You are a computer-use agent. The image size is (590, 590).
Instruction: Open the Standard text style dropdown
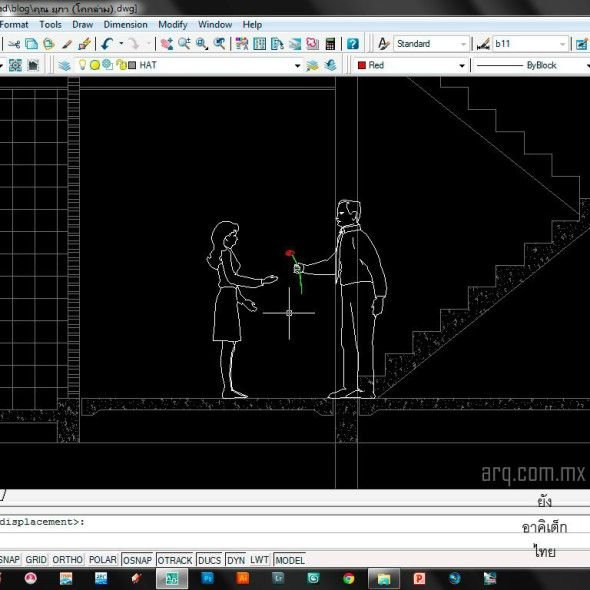click(431, 44)
